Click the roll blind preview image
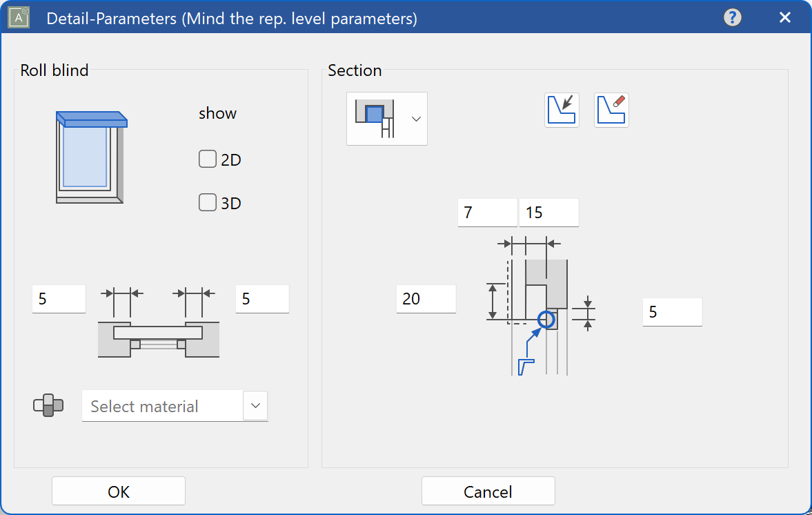 [x=92, y=157]
